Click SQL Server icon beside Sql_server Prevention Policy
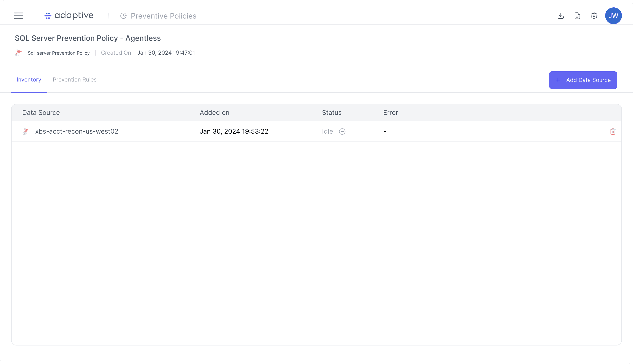633x364 pixels. click(19, 53)
